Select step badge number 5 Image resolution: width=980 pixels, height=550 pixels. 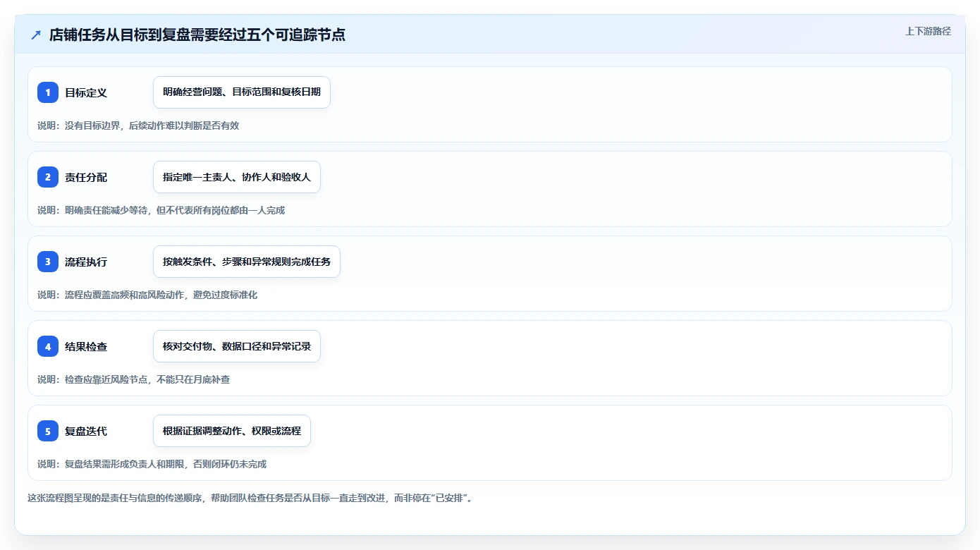[48, 431]
